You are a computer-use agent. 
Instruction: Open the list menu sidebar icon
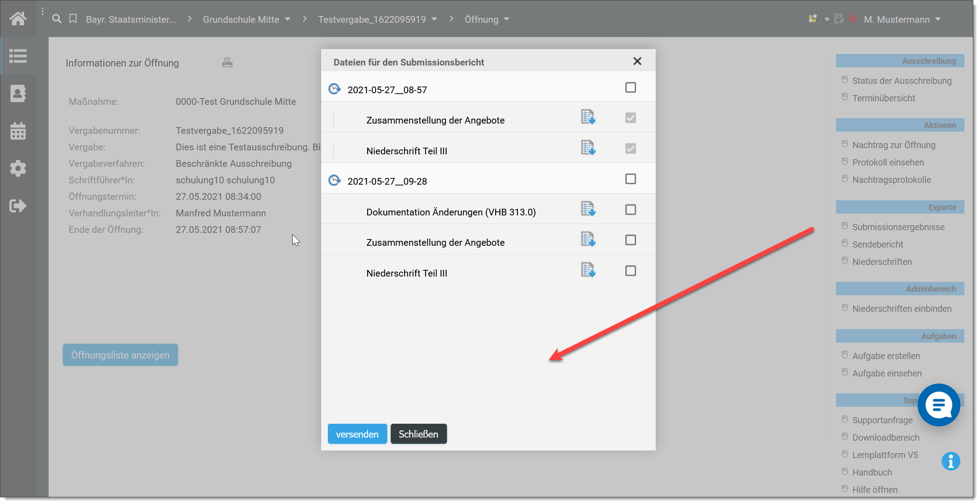tap(18, 56)
